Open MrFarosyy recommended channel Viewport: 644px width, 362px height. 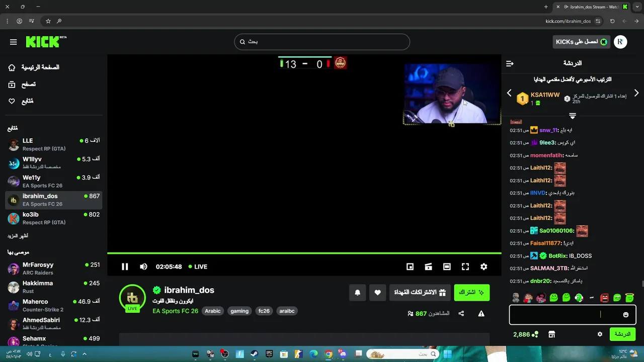[54, 268]
